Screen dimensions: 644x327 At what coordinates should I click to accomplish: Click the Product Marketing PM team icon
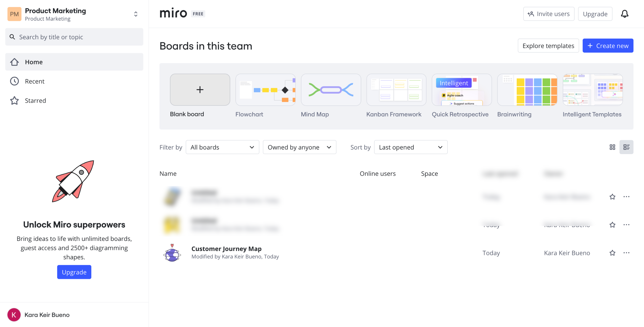point(14,14)
